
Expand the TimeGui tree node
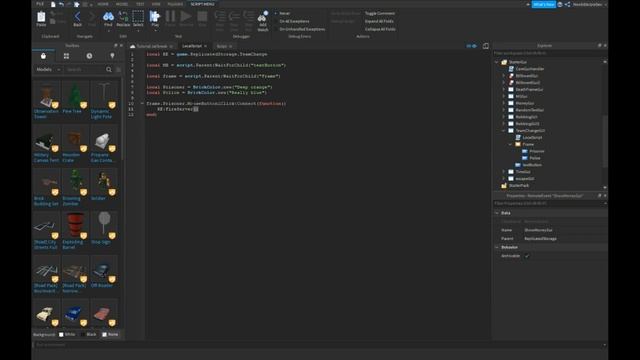pos(504,172)
